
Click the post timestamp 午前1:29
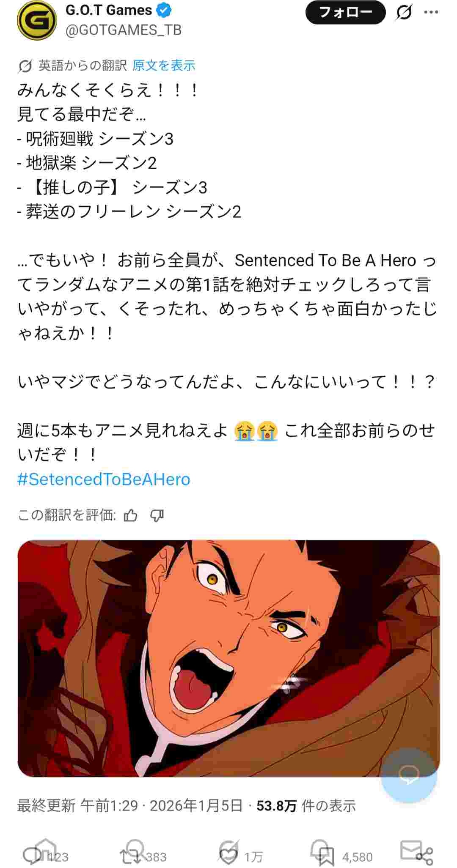click(x=110, y=806)
